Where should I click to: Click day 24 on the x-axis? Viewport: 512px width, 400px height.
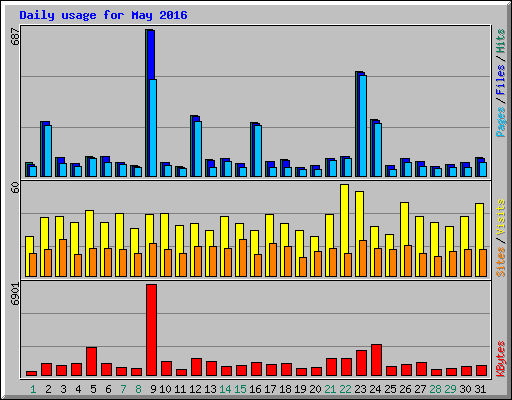pos(375,389)
